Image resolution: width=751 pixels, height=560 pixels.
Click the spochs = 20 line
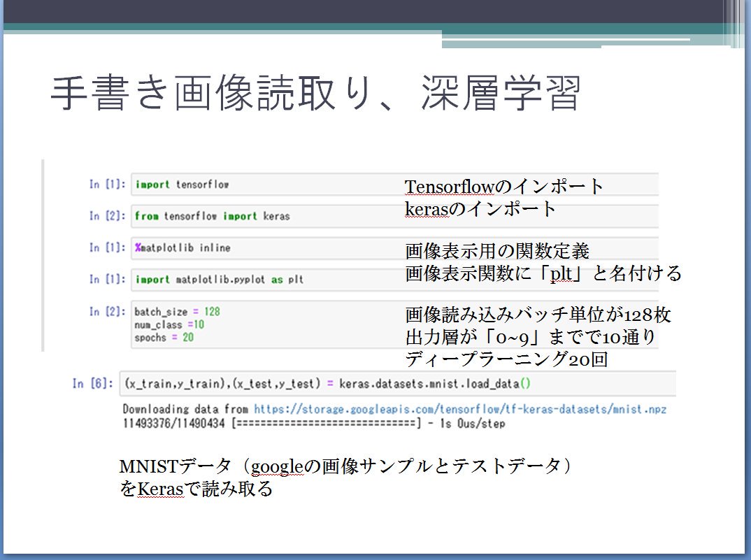164,338
